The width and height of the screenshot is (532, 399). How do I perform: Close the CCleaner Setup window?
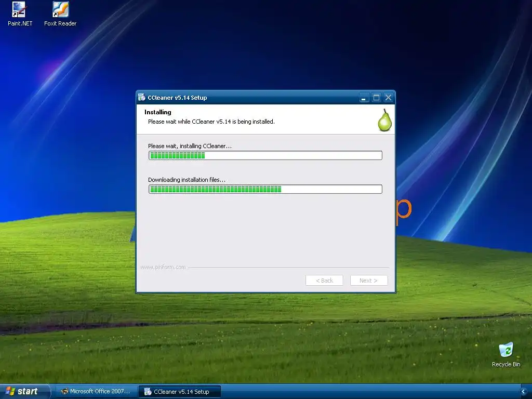click(x=388, y=98)
